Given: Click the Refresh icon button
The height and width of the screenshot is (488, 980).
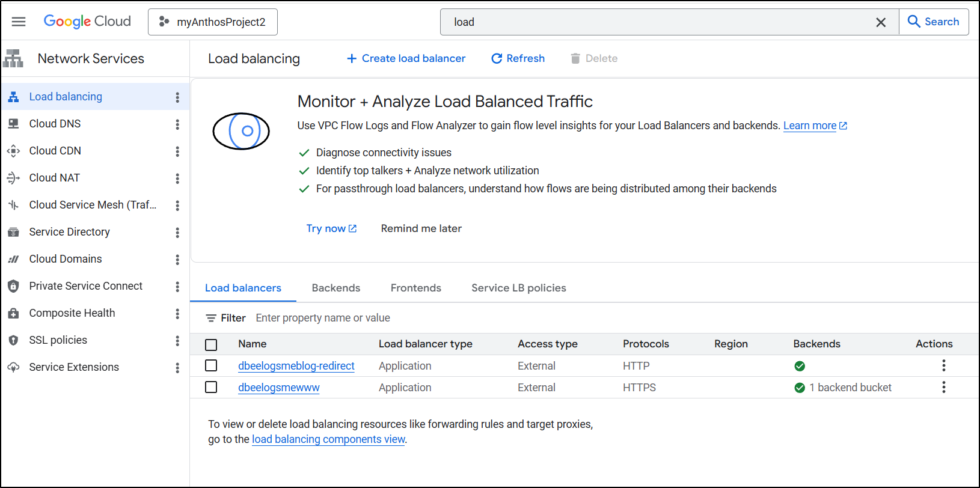Looking at the screenshot, I should (497, 58).
